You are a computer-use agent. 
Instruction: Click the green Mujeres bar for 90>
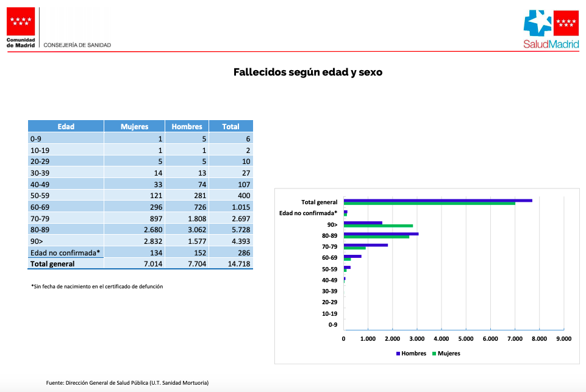(378, 226)
